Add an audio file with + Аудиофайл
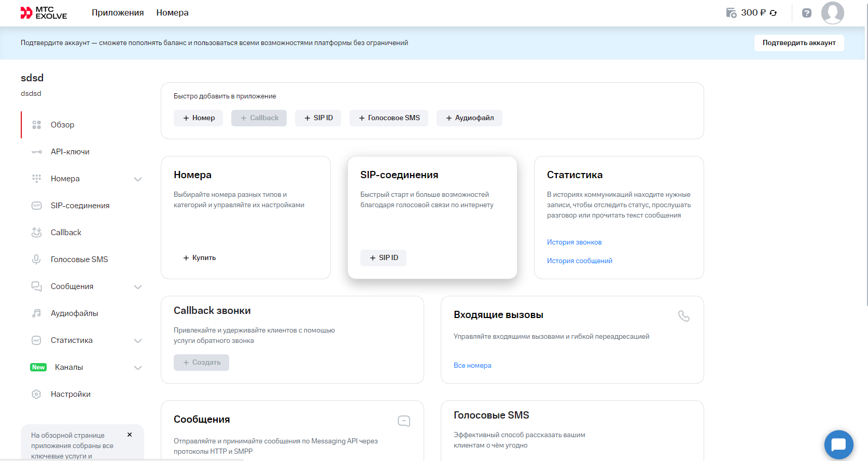 (469, 118)
